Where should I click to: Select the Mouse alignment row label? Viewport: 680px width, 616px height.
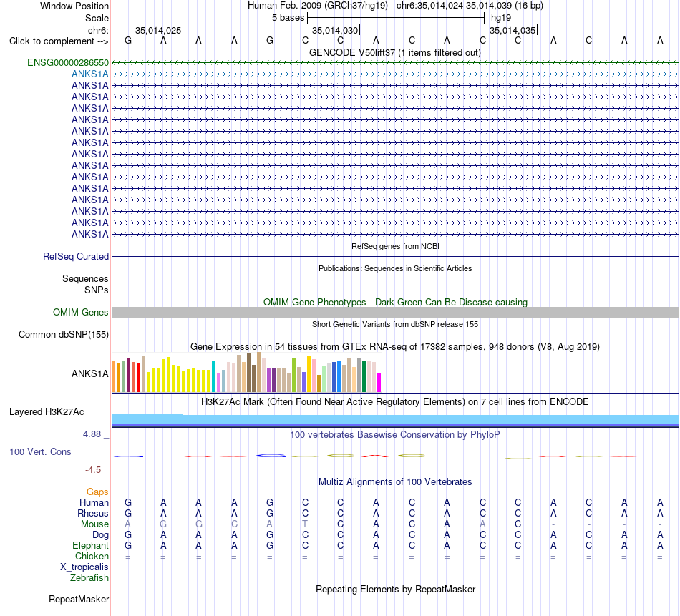(x=94, y=524)
